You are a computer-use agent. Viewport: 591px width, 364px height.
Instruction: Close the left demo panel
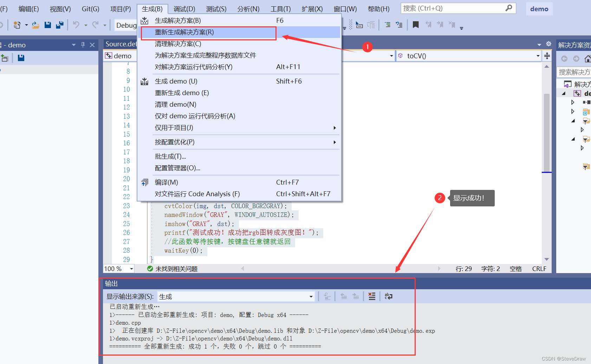tap(92, 45)
